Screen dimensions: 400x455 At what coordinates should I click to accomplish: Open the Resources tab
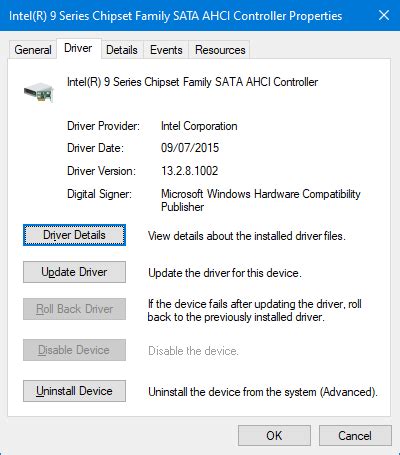tap(220, 50)
